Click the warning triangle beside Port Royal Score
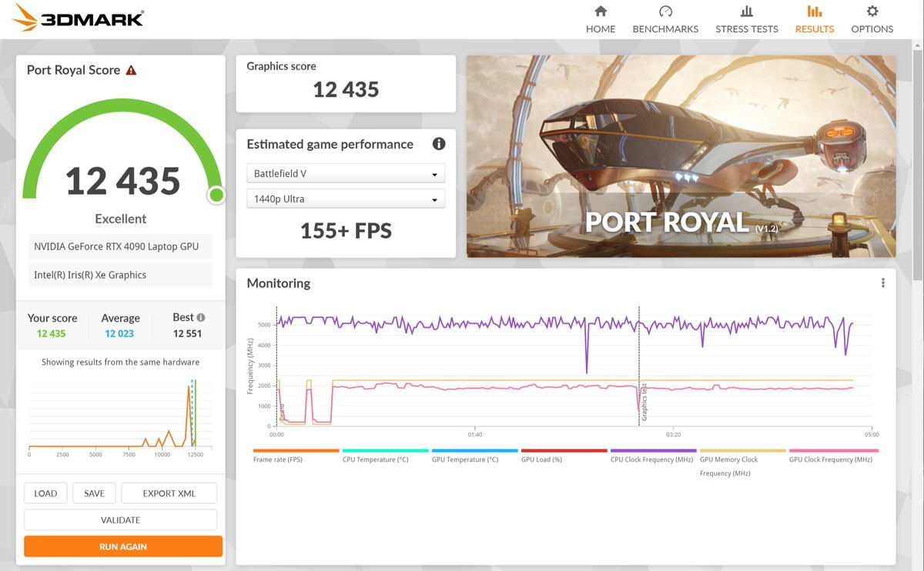The width and height of the screenshot is (924, 571). click(131, 70)
